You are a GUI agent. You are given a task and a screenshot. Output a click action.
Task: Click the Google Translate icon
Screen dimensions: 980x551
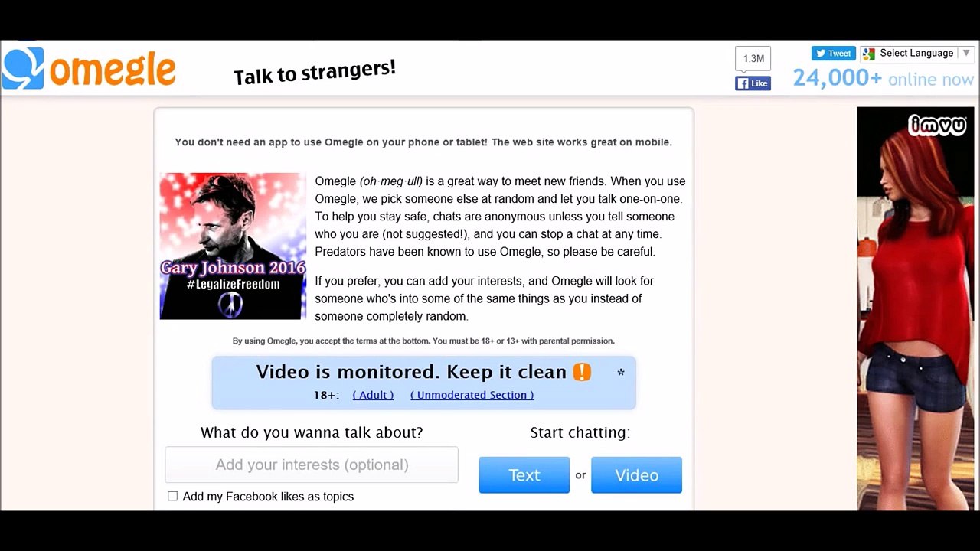(x=868, y=54)
